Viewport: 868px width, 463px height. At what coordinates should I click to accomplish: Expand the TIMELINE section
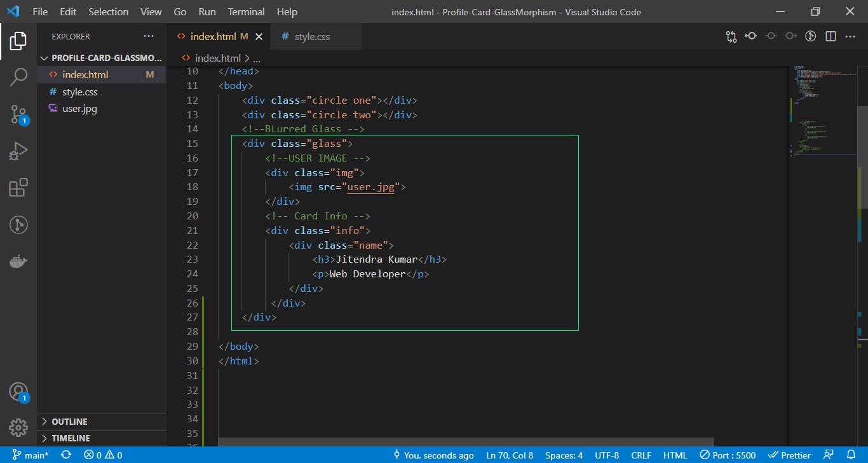[x=102, y=438]
